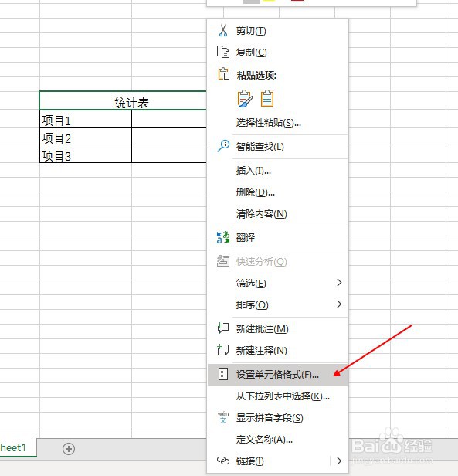Click the scissors Cut icon
458x476 pixels.
click(x=223, y=31)
